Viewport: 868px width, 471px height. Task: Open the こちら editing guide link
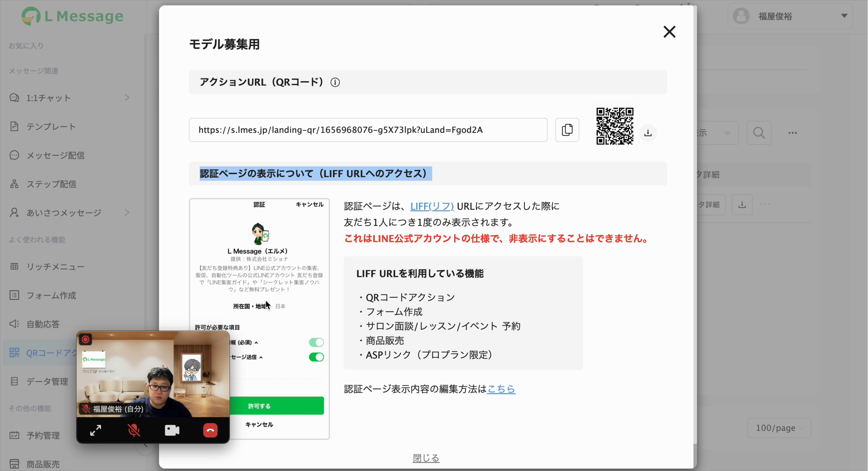(501, 389)
